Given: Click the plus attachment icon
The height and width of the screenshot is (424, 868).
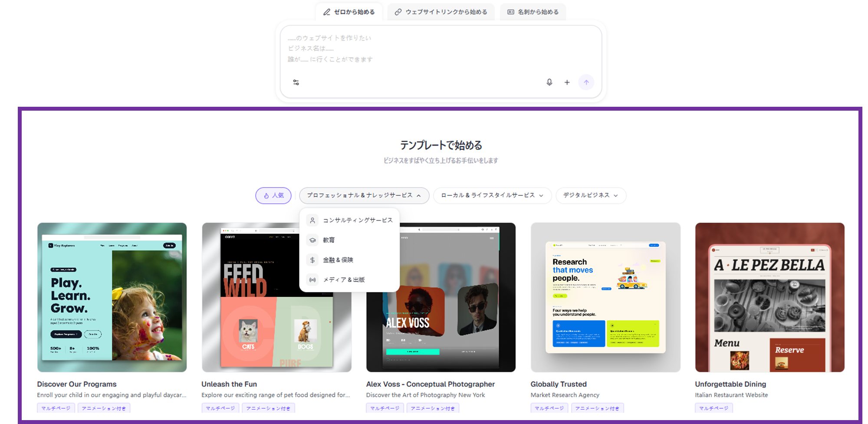Looking at the screenshot, I should pos(567,82).
